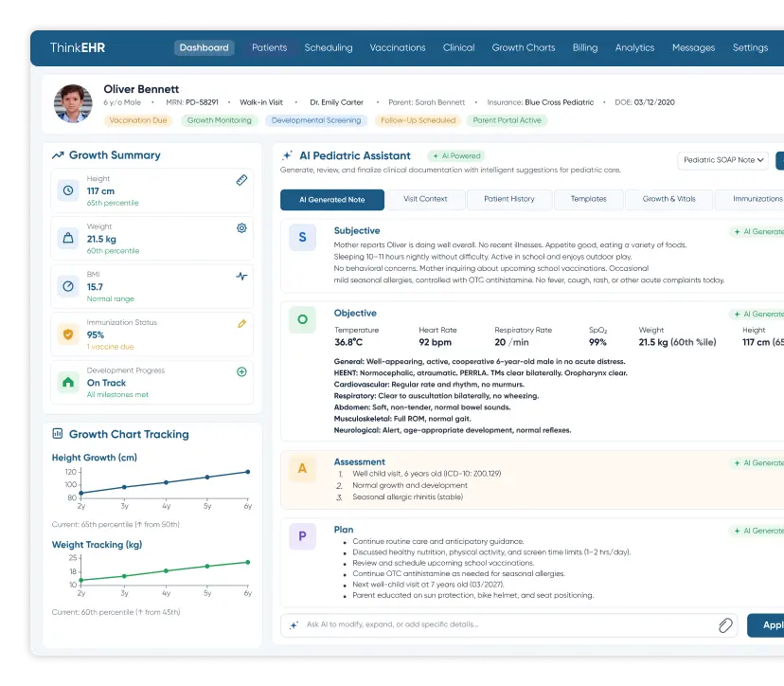Image resolution: width=784 pixels, height=686 pixels.
Task: Click the shield icon beside Immunization Status
Action: [68, 334]
